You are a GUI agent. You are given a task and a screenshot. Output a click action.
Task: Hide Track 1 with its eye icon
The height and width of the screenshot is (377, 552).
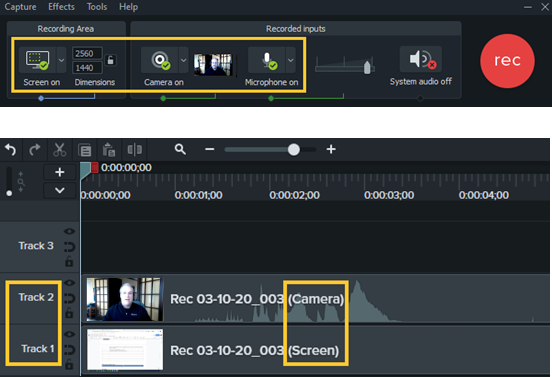[69, 334]
